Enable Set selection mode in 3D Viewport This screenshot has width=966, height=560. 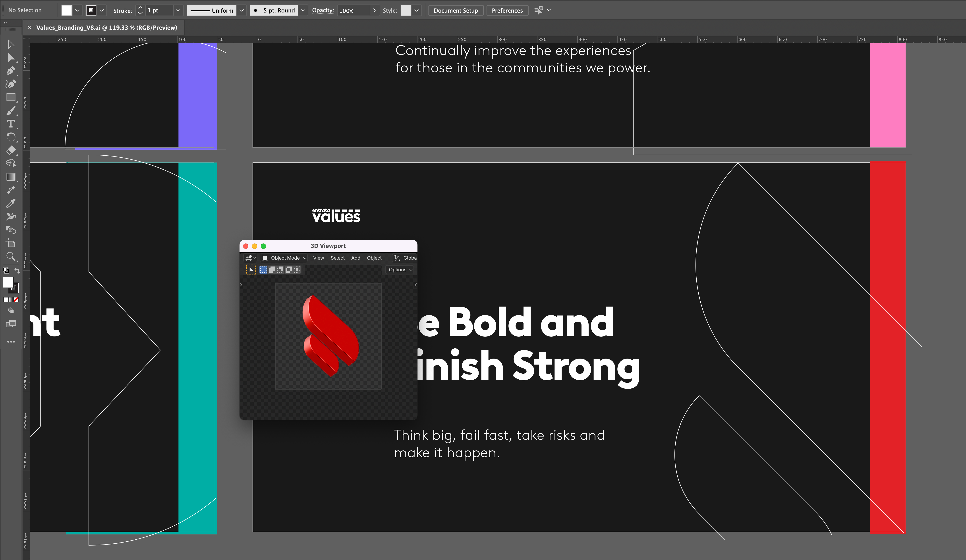pyautogui.click(x=263, y=270)
